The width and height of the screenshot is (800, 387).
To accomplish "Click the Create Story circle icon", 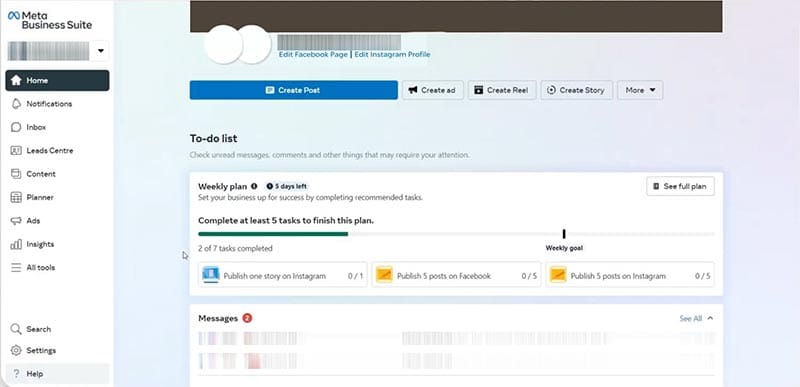I will point(551,90).
